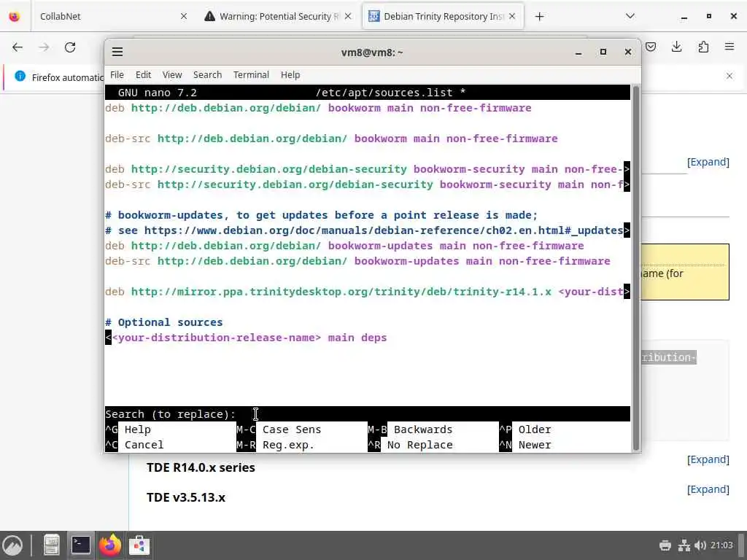Click Firefox back arrow button
The width and height of the screenshot is (747, 560).
(18, 47)
